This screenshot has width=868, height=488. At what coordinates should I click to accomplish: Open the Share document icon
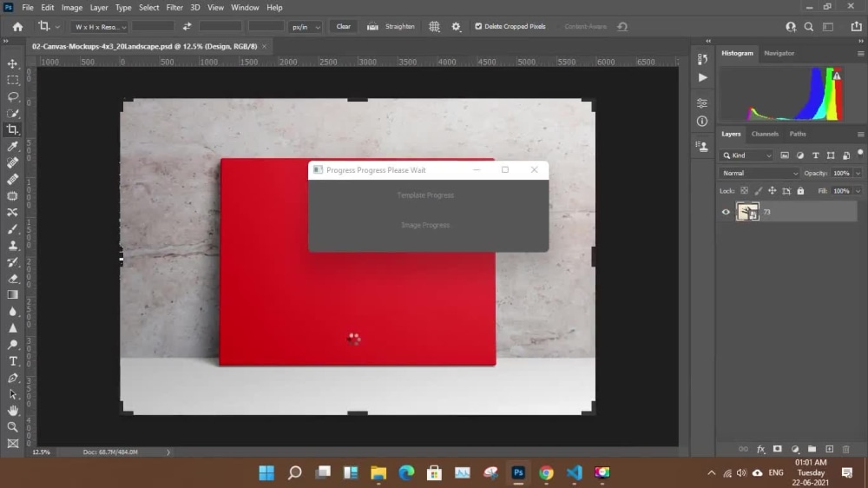point(856,27)
